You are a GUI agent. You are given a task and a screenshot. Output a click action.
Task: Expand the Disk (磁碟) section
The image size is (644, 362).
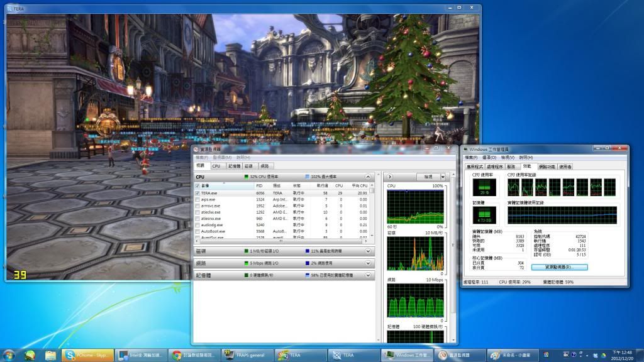pos(367,251)
